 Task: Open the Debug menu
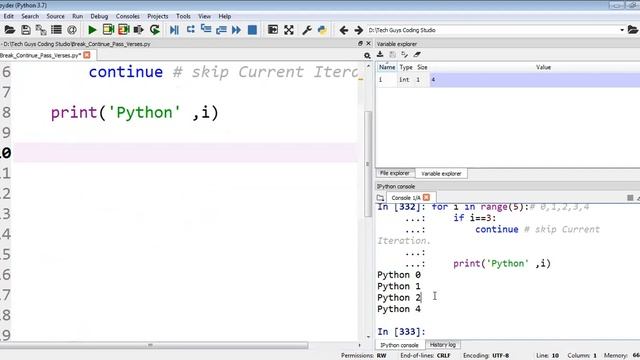(99, 16)
